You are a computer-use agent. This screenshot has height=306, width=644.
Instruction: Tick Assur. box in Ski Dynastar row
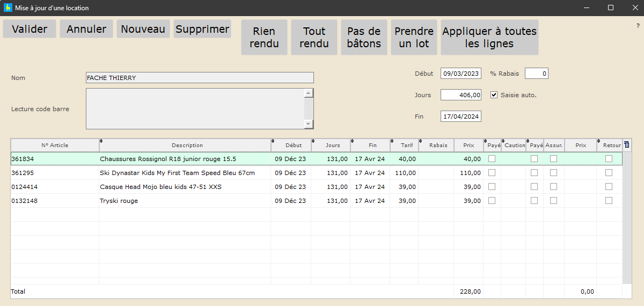pyautogui.click(x=553, y=173)
